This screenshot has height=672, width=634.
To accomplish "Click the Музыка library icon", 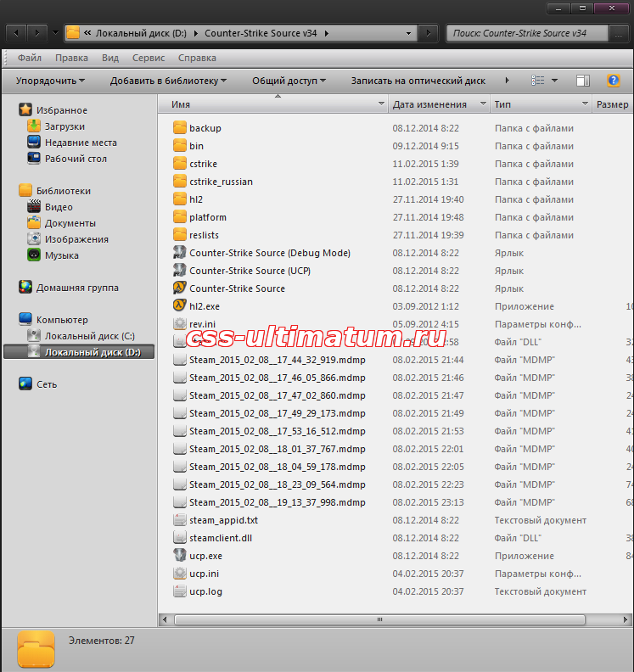I will 34,255.
